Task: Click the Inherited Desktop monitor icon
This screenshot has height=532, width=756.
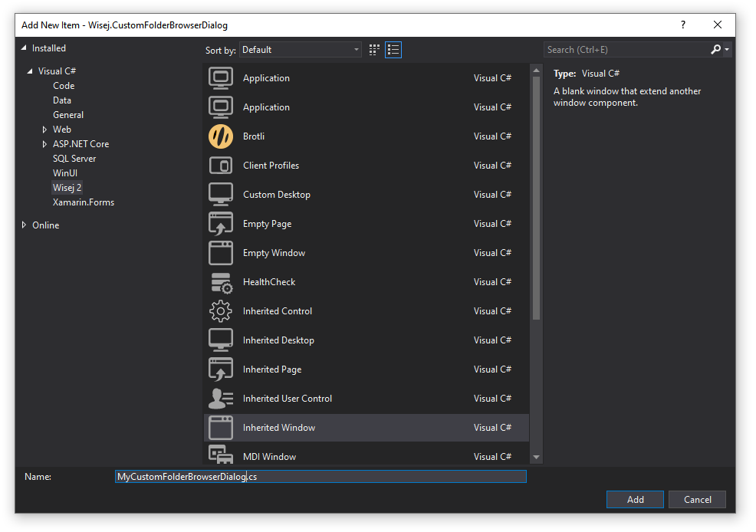Action: tap(221, 340)
